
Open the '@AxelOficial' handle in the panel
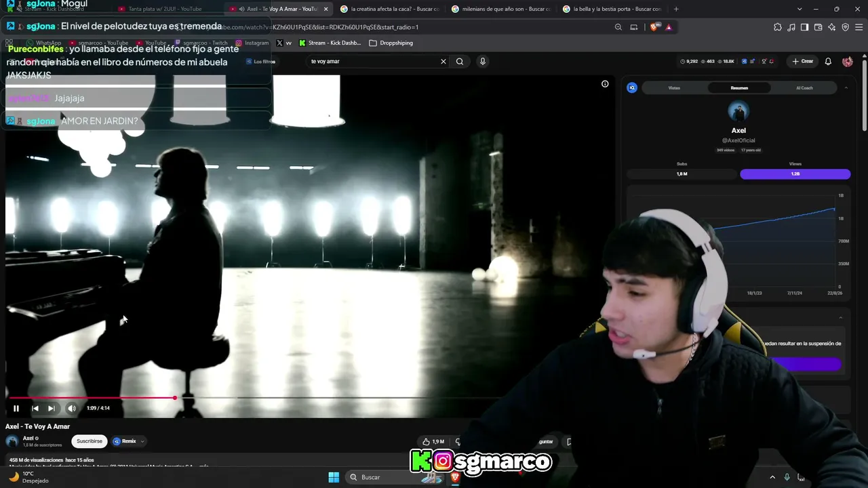pos(738,140)
